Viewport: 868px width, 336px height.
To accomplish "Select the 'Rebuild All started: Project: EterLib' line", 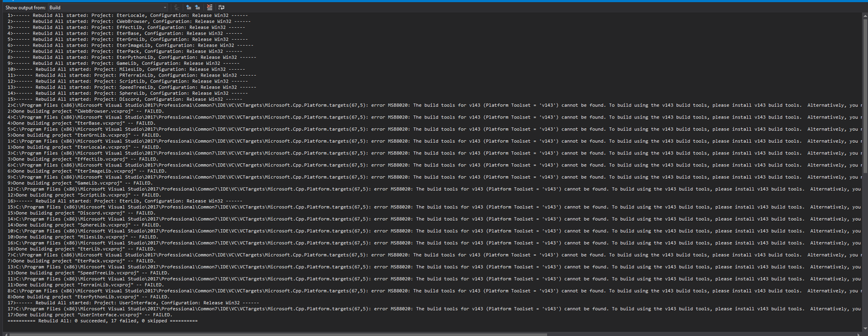I will pyautogui.click(x=125, y=201).
